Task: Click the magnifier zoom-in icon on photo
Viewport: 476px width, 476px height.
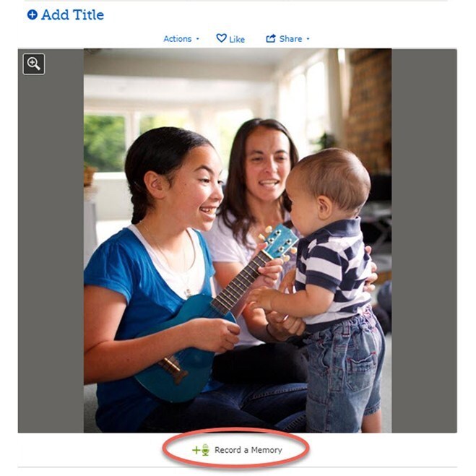Action: 34,64
